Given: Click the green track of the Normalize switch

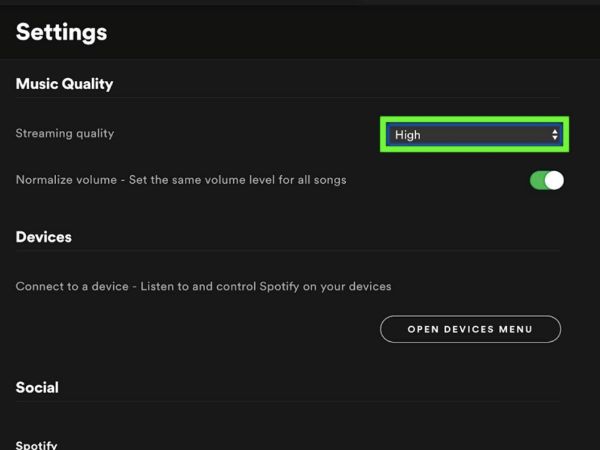Looking at the screenshot, I should (537, 180).
